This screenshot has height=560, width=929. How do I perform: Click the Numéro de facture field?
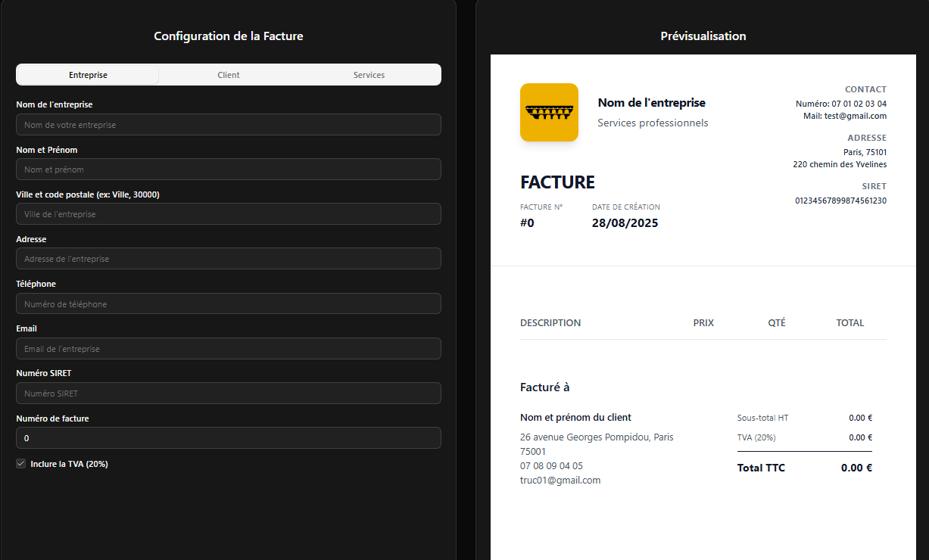228,438
